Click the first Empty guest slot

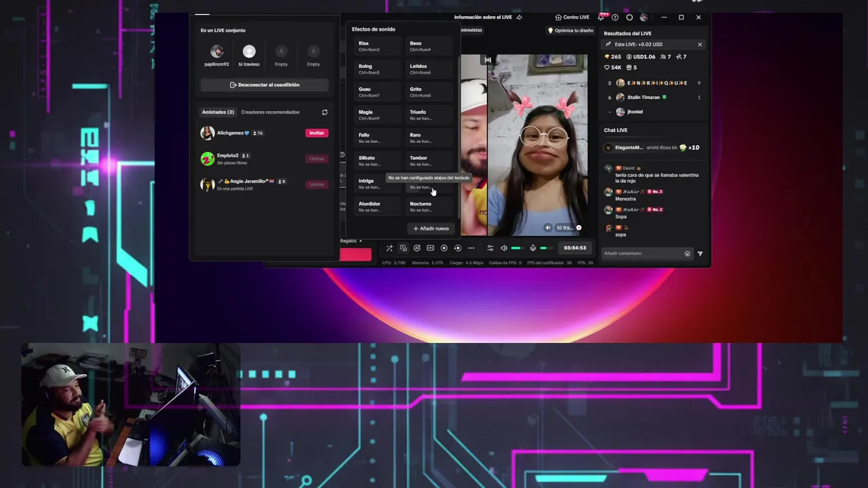tap(281, 52)
